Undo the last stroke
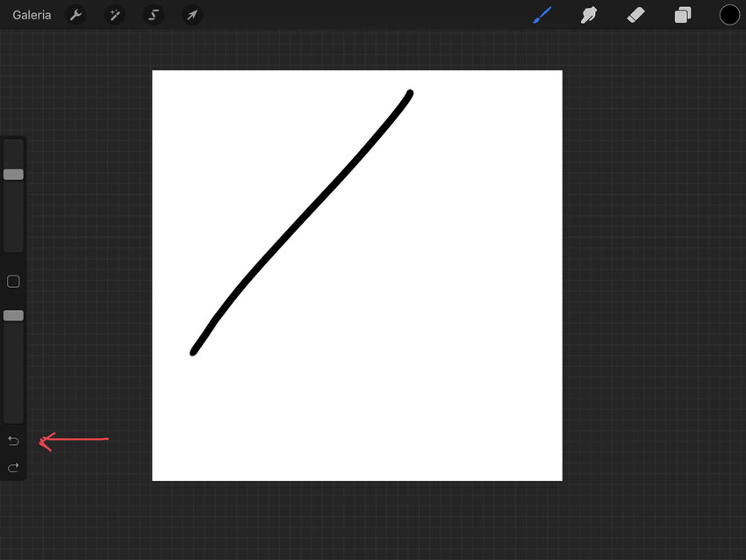The image size is (746, 560). pos(13,441)
